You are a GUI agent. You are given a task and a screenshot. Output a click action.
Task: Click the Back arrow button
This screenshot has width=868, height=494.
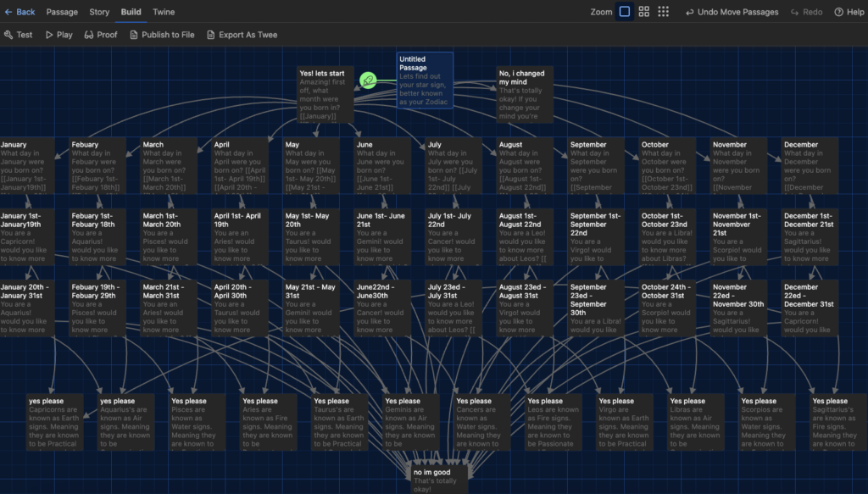coord(19,12)
